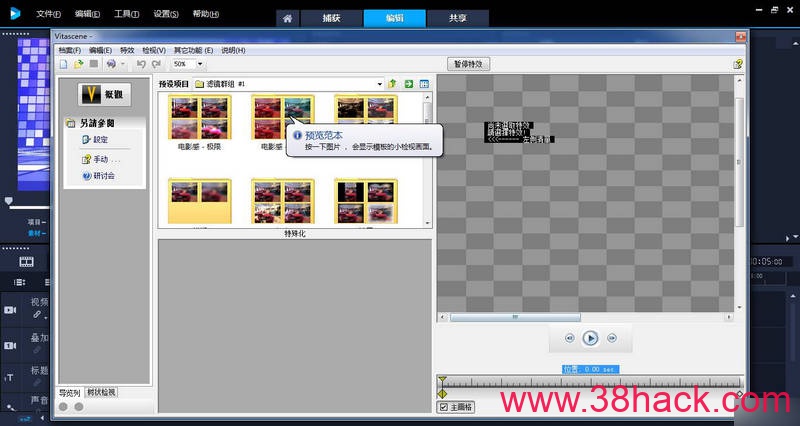Screen dimensions: 800x426
Task: Toggle the preset thumbnail view icon
Action: [x=424, y=84]
